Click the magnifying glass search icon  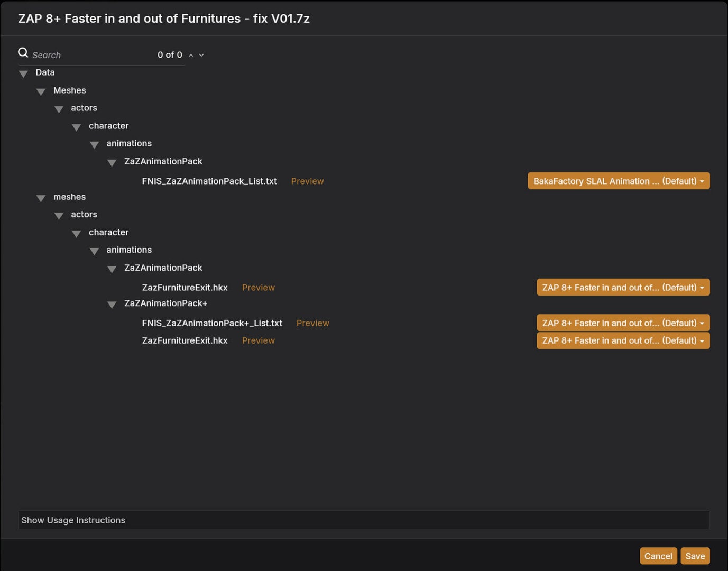[23, 52]
